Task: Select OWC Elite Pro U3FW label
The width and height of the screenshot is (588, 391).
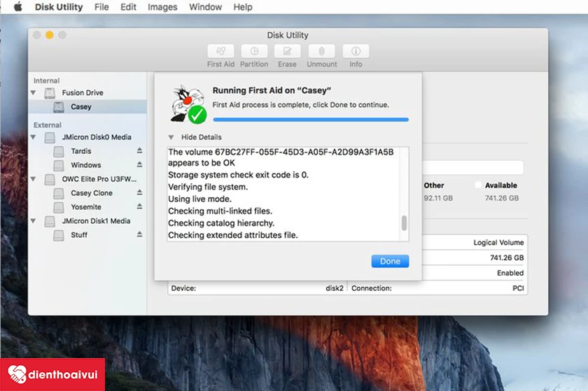Action: [x=99, y=179]
